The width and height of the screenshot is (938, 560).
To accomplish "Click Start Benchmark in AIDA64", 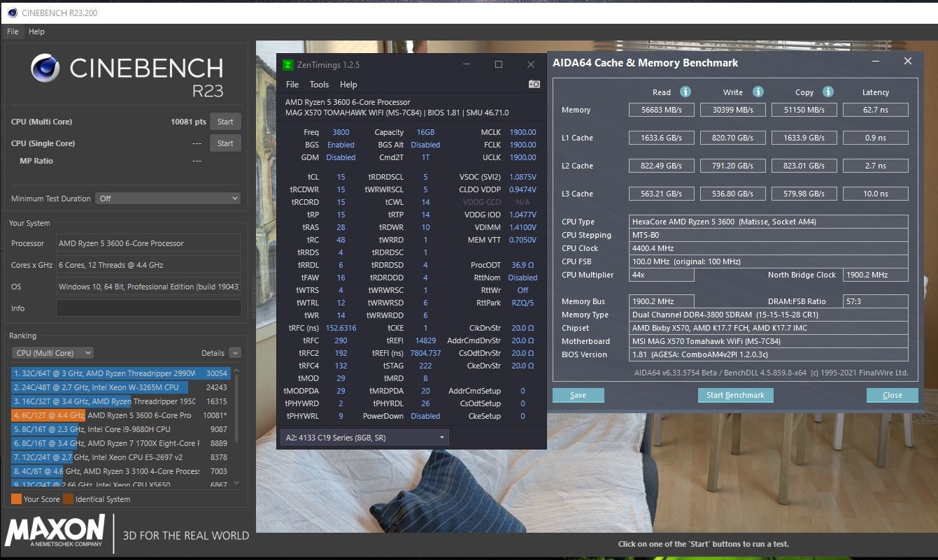I will click(x=735, y=395).
